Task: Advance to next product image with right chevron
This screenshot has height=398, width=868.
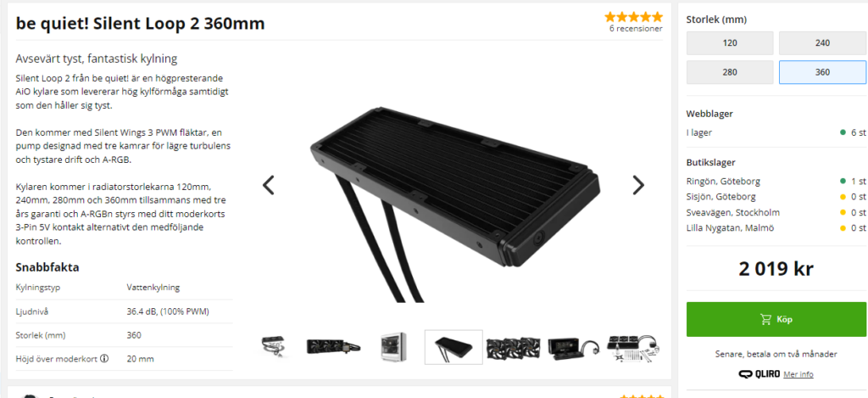Action: (x=638, y=185)
